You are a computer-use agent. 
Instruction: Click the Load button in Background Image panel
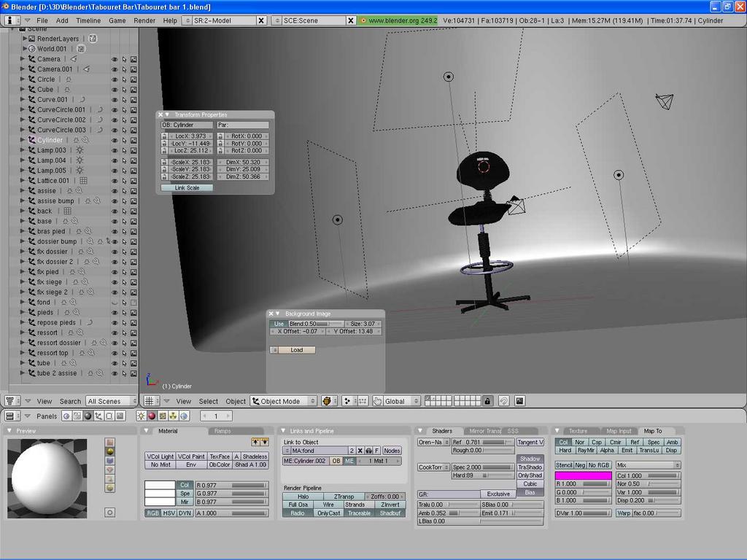pos(296,350)
